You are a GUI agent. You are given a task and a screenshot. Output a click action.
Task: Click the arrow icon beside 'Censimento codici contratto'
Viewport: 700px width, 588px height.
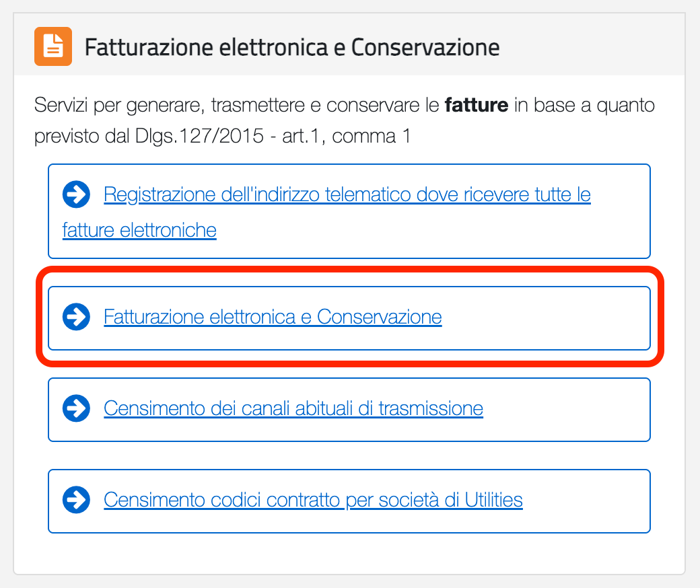pyautogui.click(x=76, y=501)
